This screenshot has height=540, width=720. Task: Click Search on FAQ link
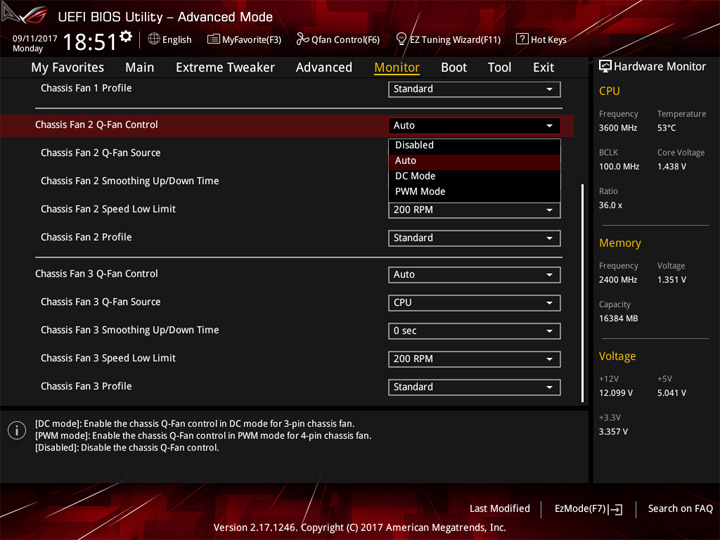coord(680,508)
